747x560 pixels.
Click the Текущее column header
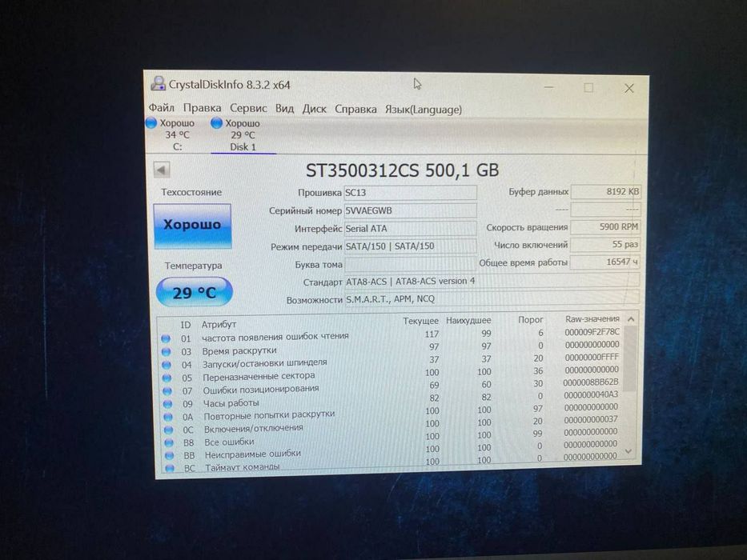click(420, 321)
